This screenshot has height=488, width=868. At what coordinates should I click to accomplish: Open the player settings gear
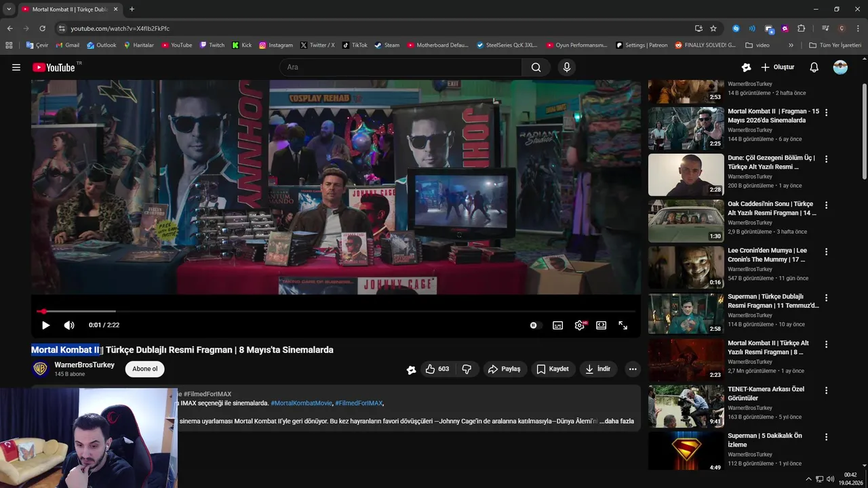point(580,325)
